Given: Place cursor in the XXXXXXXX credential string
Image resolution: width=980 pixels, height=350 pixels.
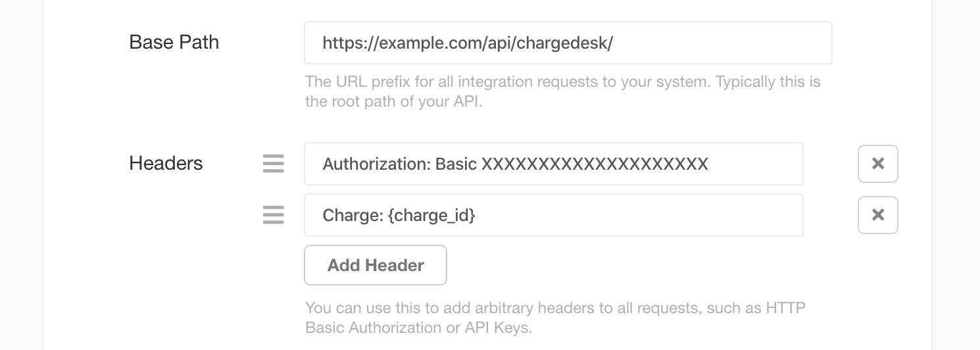Looking at the screenshot, I should click(595, 164).
